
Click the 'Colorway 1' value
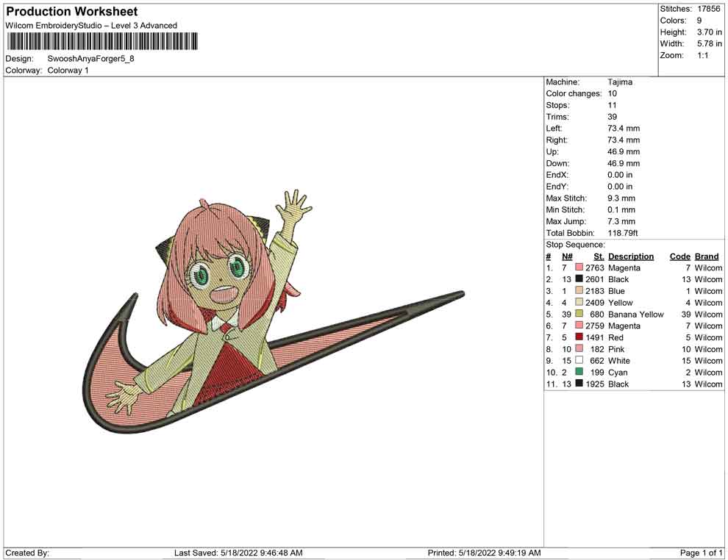click(68, 71)
